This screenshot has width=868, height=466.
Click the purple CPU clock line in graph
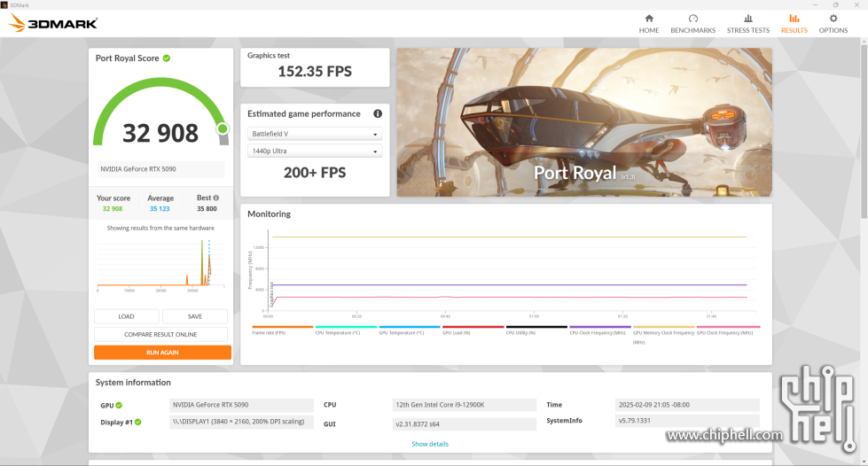tap(509, 284)
